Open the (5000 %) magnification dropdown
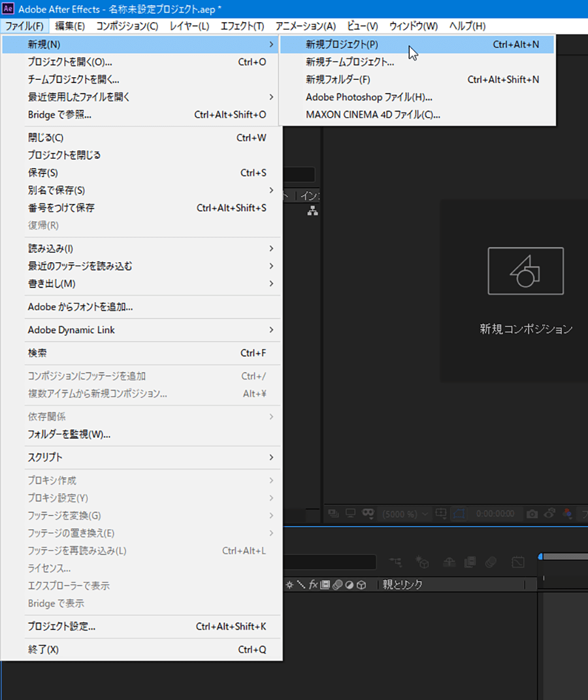The width and height of the screenshot is (588, 700). [x=405, y=514]
